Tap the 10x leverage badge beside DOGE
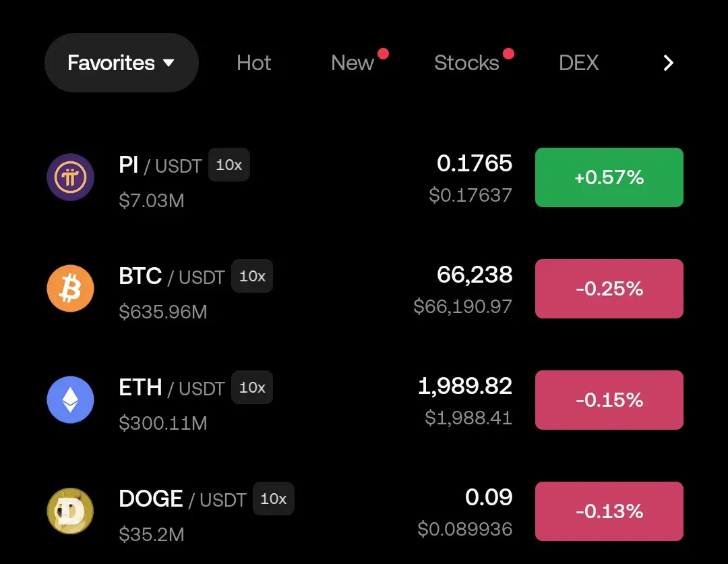Image resolution: width=728 pixels, height=564 pixels. (x=273, y=499)
